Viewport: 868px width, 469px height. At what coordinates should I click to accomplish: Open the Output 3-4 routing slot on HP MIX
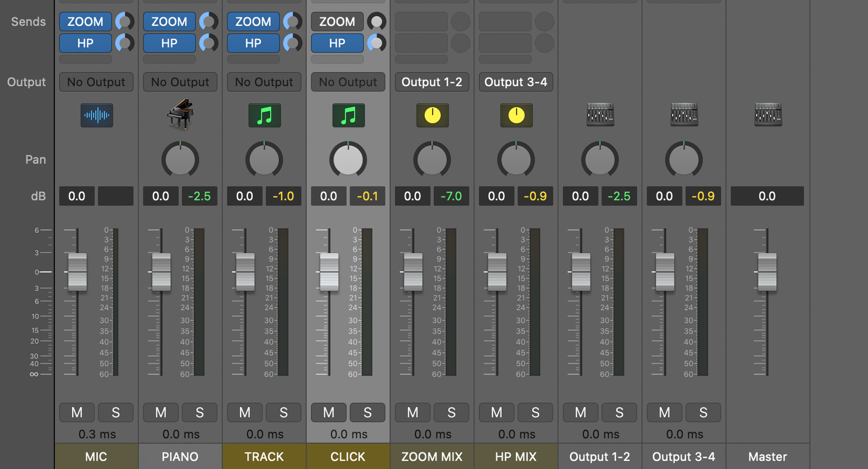click(x=516, y=82)
